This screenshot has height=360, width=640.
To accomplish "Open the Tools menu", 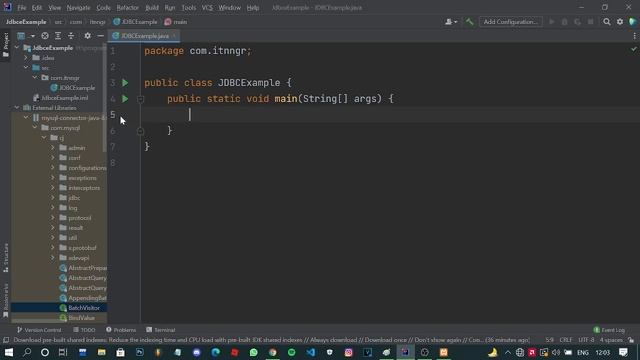I will pyautogui.click(x=189, y=8).
